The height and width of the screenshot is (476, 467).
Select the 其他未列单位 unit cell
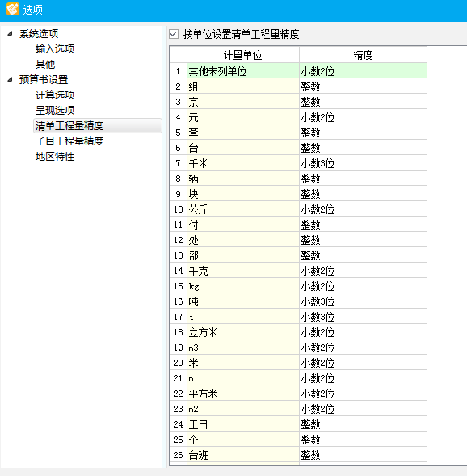point(243,71)
